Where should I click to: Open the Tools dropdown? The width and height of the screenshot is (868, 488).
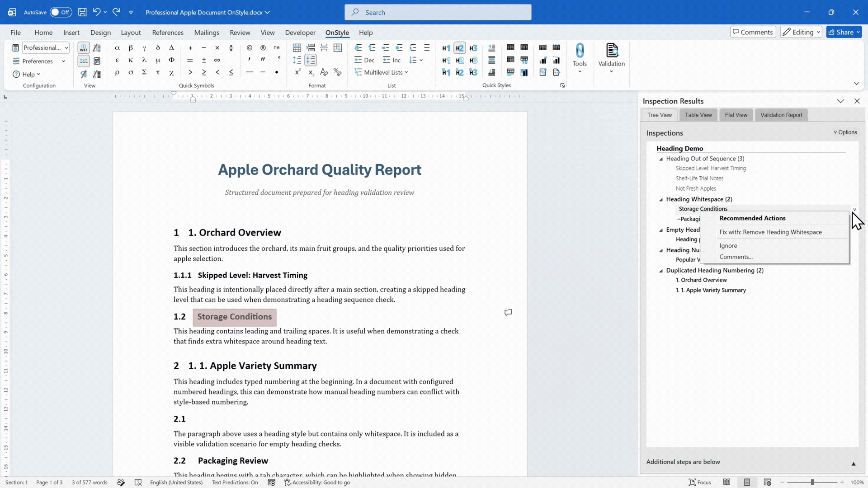[x=580, y=59]
